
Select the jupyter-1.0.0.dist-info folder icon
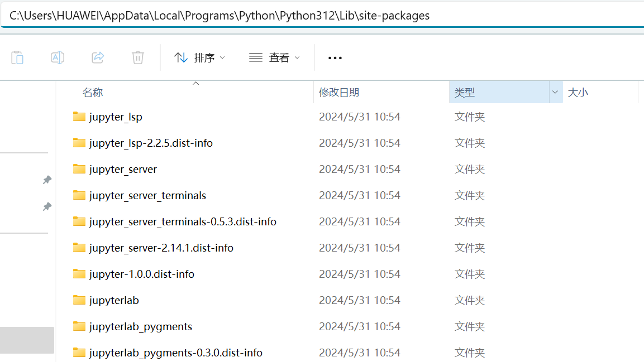(79, 274)
